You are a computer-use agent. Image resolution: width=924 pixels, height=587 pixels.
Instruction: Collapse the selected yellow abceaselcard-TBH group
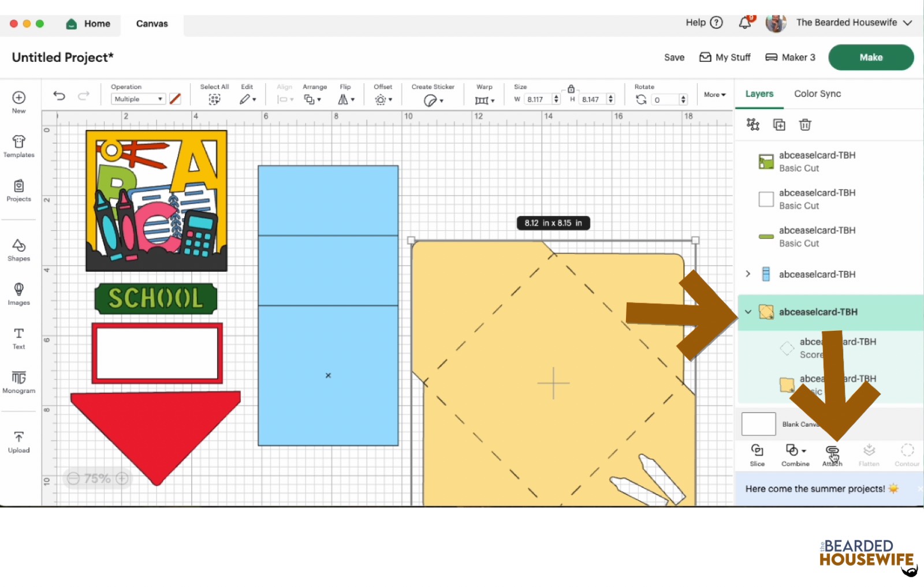[748, 312]
